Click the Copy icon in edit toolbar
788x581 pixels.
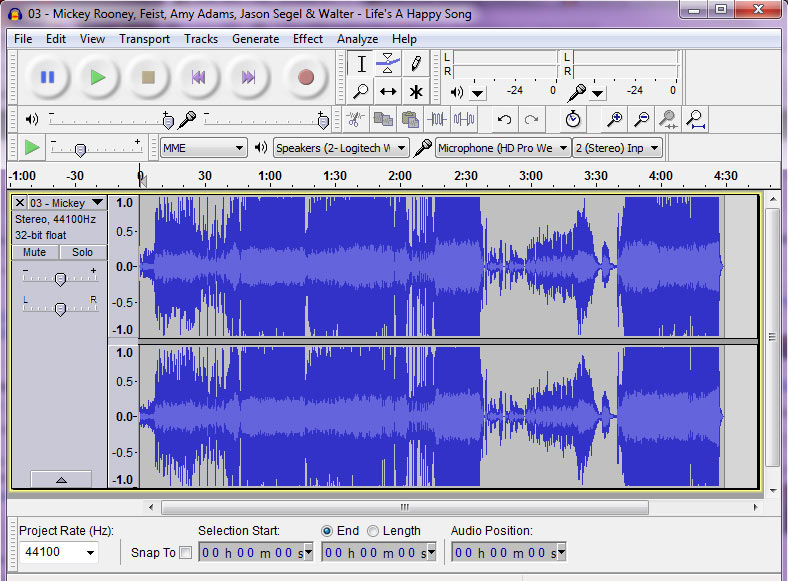click(383, 120)
